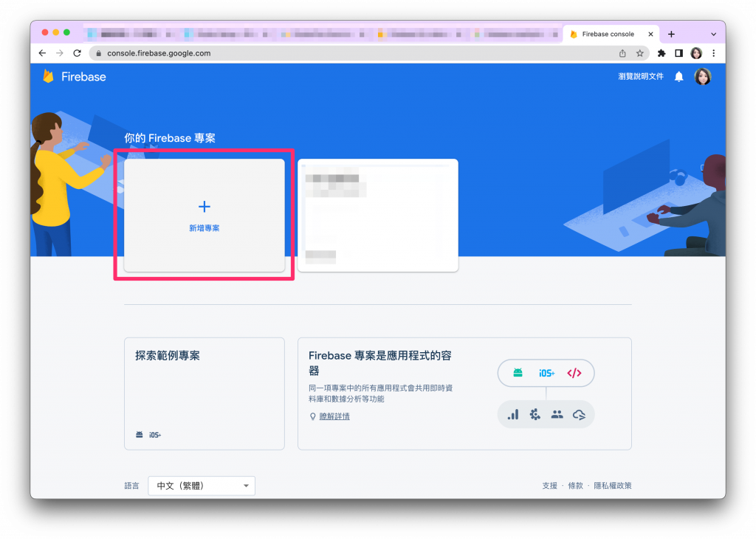This screenshot has height=539, width=756.
Task: Click the 你的 Firebase 專案 heading
Action: 170,138
